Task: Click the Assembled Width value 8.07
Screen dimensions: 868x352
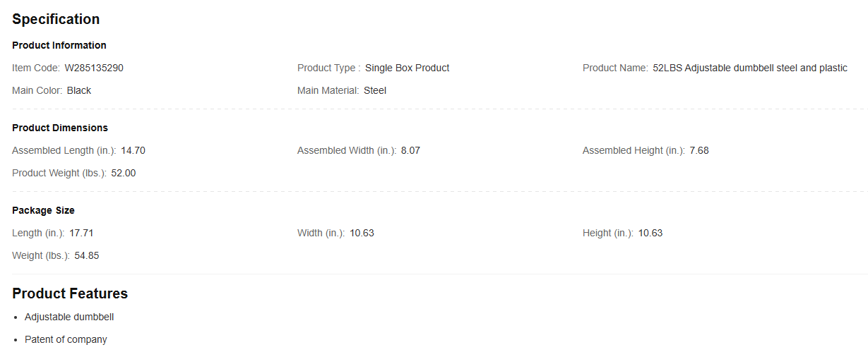Action: click(x=410, y=150)
